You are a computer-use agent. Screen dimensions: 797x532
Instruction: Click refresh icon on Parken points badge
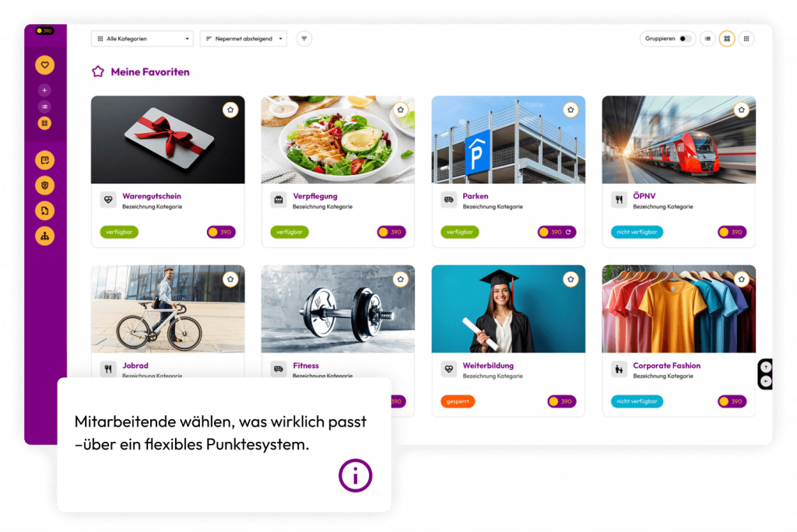[568, 233]
